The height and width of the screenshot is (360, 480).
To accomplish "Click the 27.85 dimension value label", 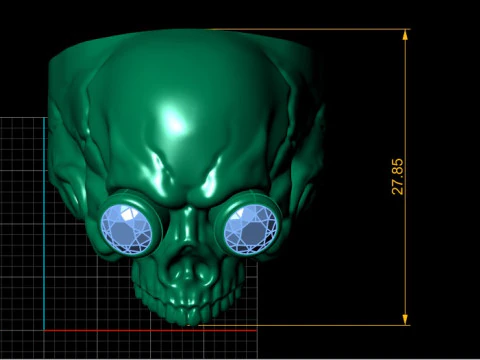I will click(398, 177).
